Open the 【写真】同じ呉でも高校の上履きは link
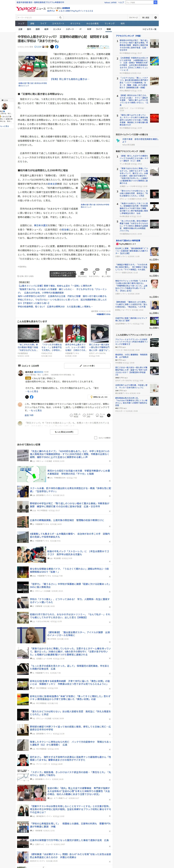 [x=70, y=79]
